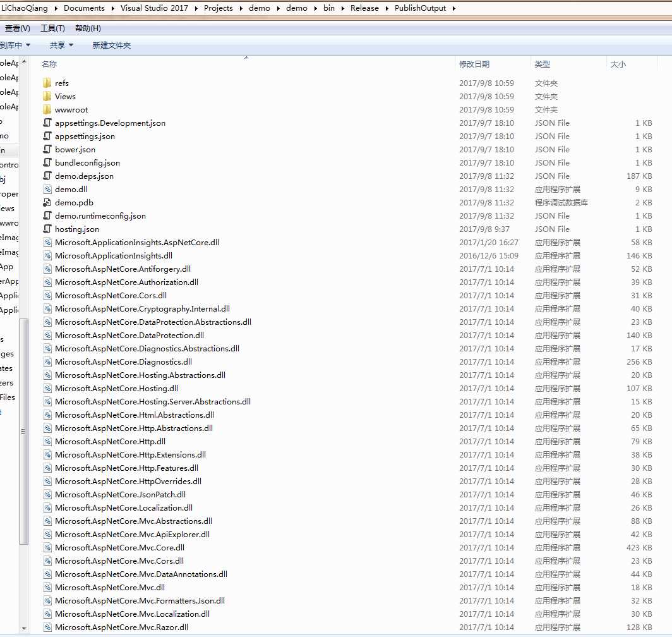Select Microsoft.AspNetCore.Html.Abstractions.dll file name
The height and width of the screenshot is (637, 672).
click(x=134, y=415)
